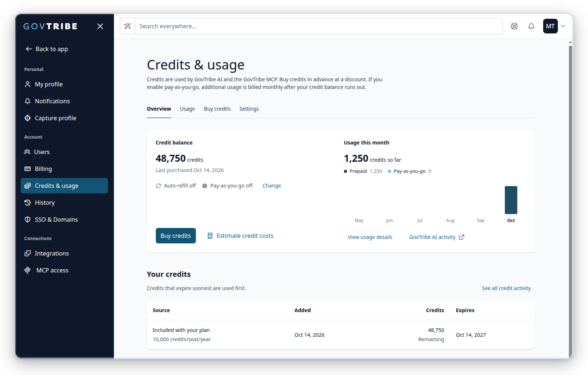Screen dimensions: 588x375
Task: Open MCP access in the sidebar
Action: coord(64,270)
